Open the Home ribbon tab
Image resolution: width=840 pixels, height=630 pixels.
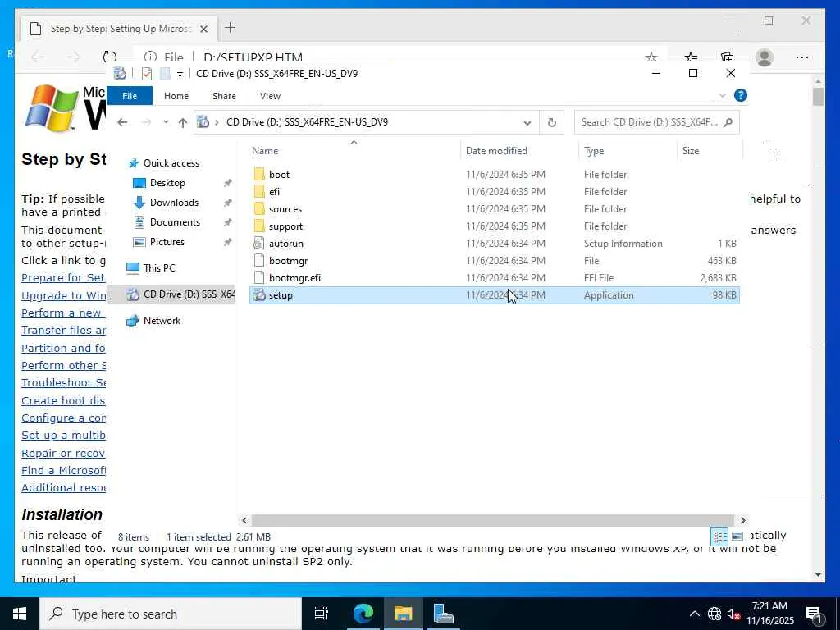pyautogui.click(x=176, y=96)
